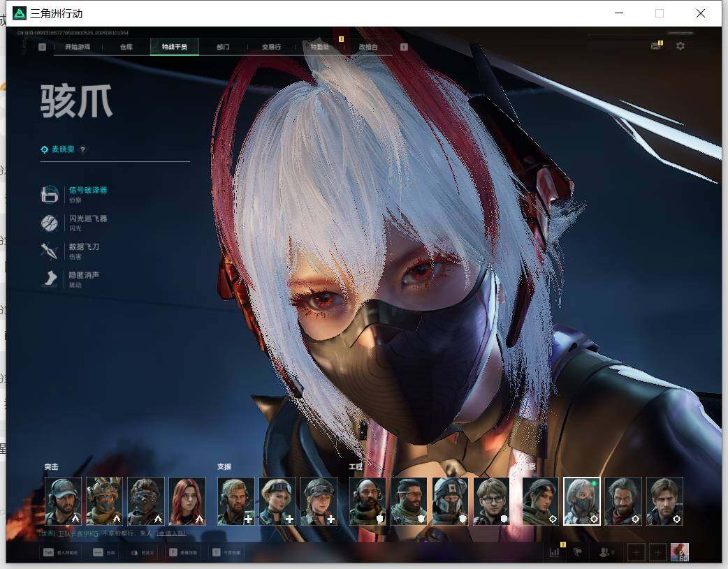The image size is (728, 569).
Task: Select engineer operator in full-face helmet
Action: click(x=451, y=501)
